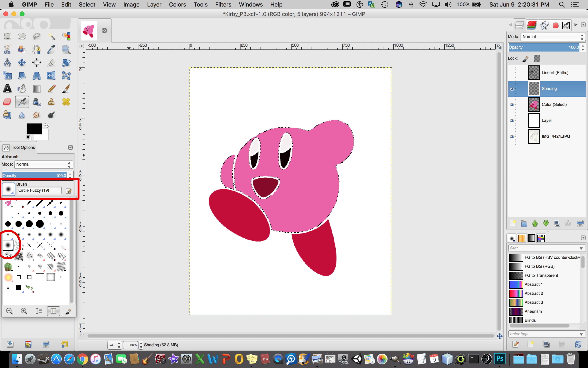Viewport: 588px width, 368px height.
Task: Raise the layer with green up arrow
Action: (x=535, y=223)
